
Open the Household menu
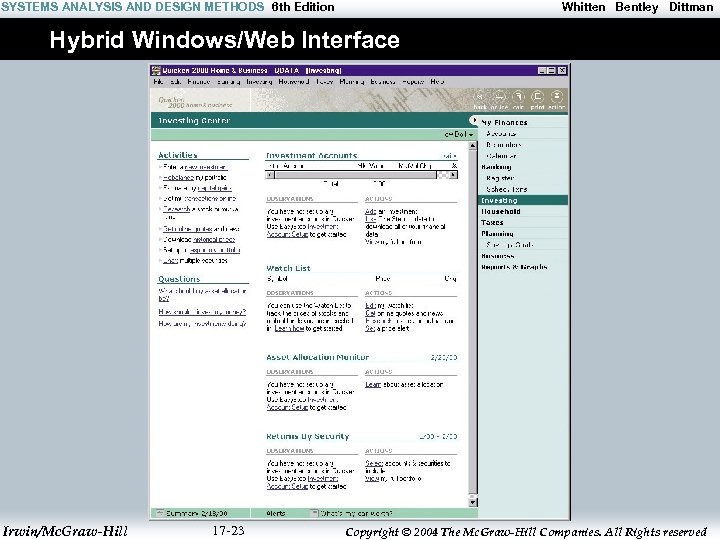(294, 82)
